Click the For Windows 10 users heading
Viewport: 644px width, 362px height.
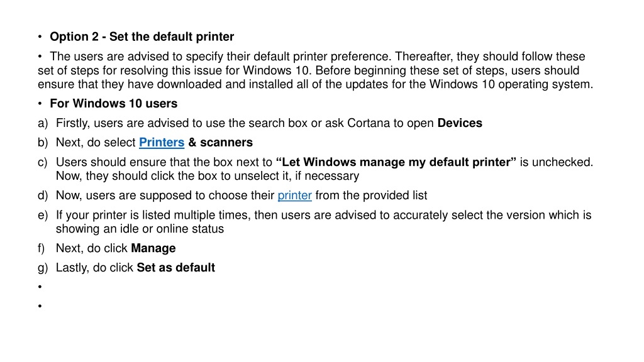click(x=113, y=104)
